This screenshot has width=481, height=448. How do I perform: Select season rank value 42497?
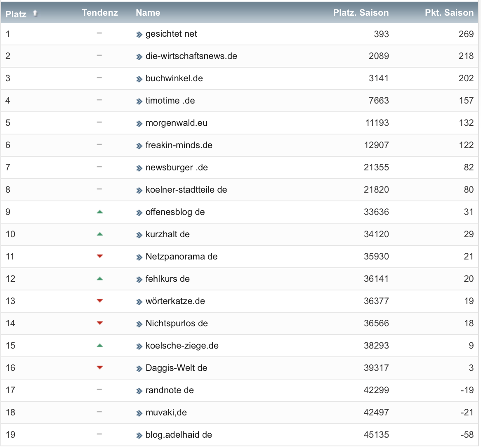click(376, 413)
